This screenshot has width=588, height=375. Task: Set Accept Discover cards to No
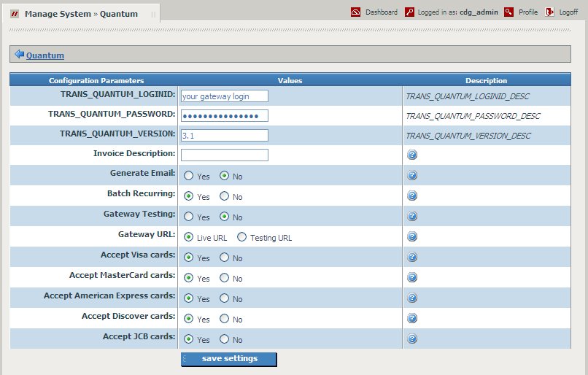[224, 319]
